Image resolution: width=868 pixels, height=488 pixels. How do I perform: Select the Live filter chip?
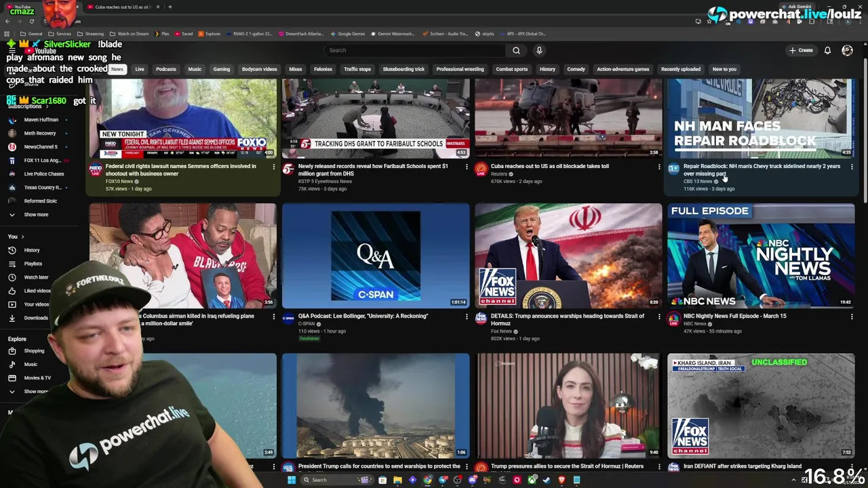tap(139, 69)
